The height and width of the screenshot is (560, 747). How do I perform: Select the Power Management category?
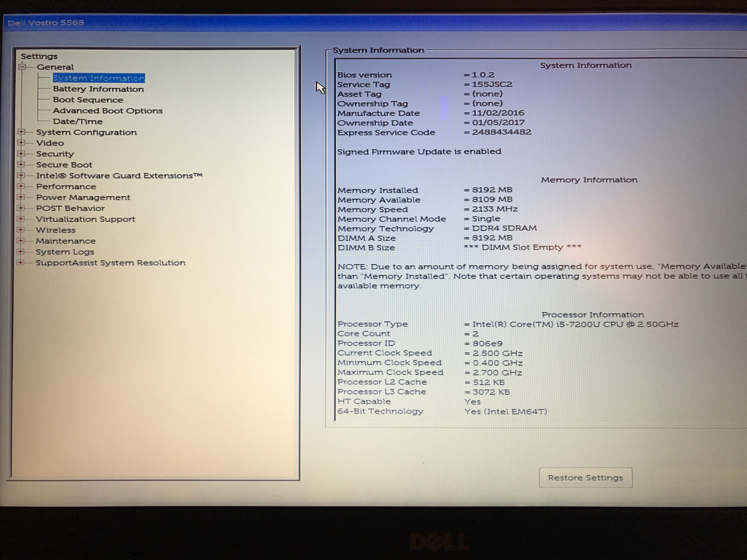pyautogui.click(x=83, y=197)
